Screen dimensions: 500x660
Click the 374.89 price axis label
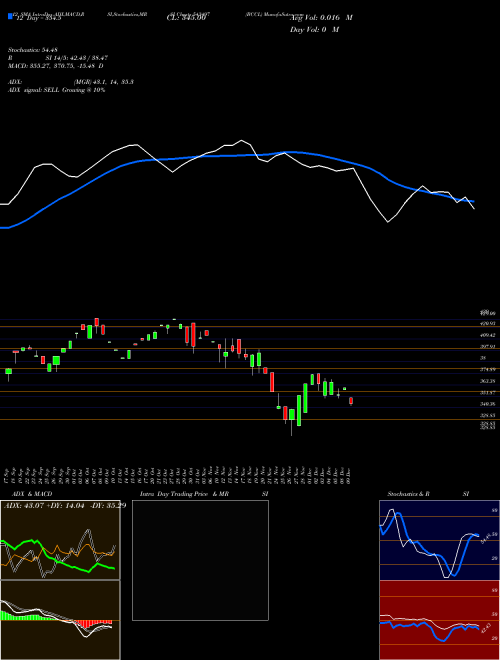tap(488, 369)
